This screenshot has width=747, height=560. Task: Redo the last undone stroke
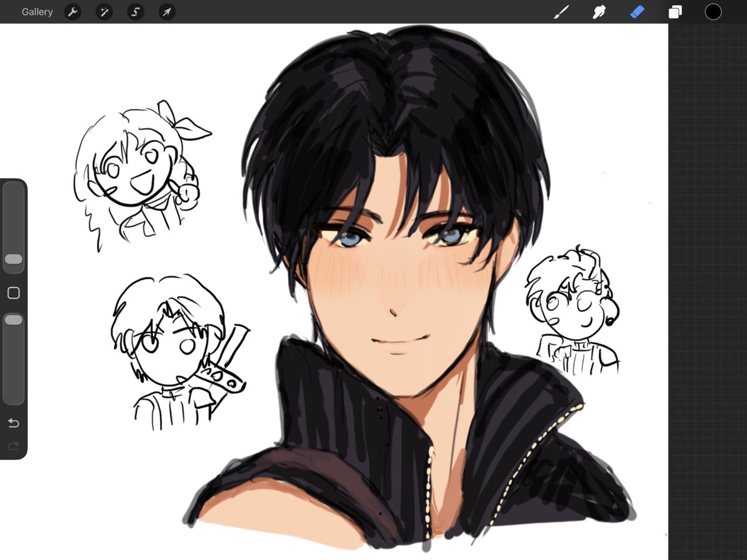point(13,446)
